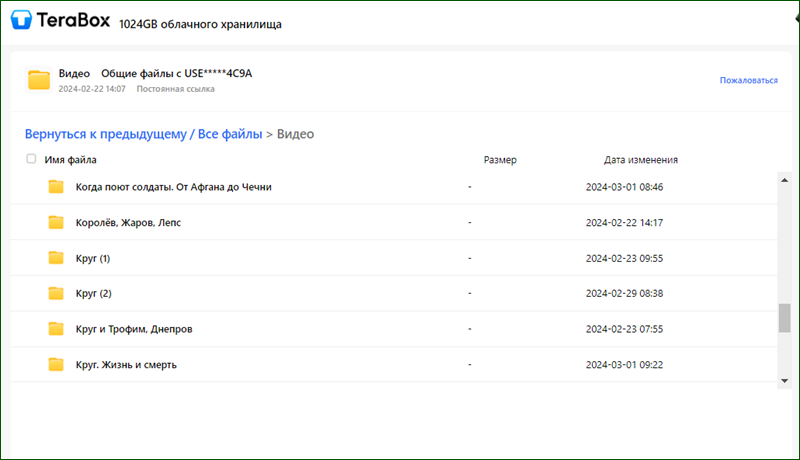
Task: Click Общие файлы с USE*****4C9A text
Action: [177, 73]
